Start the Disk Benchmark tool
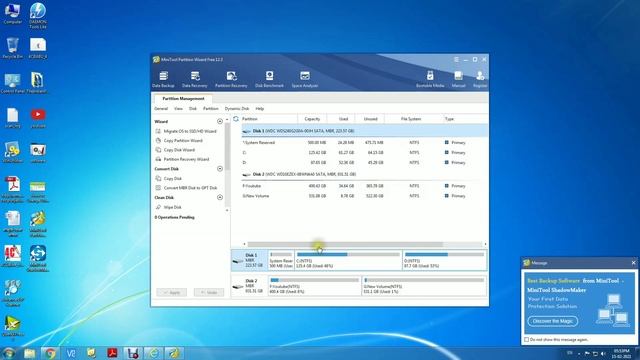 (x=269, y=79)
